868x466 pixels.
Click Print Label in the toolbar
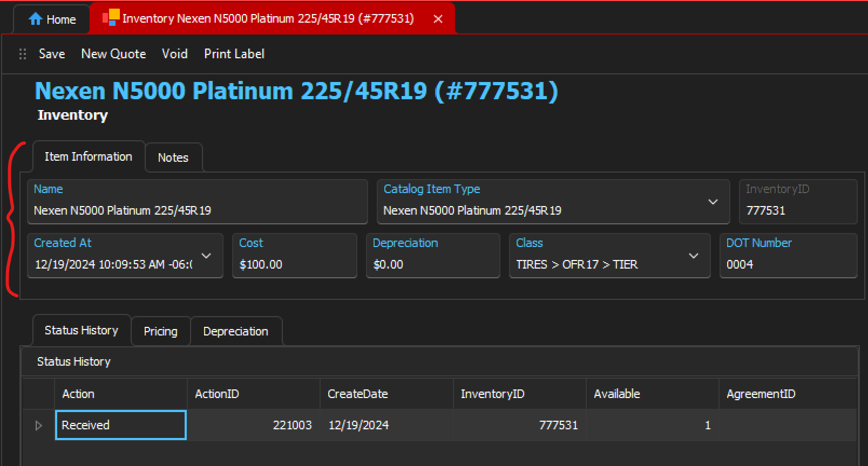pyautogui.click(x=234, y=54)
